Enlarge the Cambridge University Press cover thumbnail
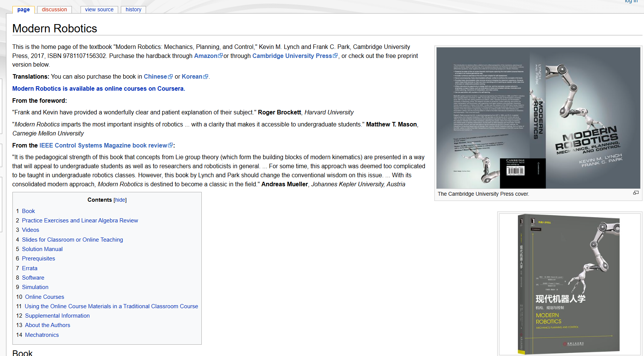The height and width of the screenshot is (356, 644). tap(636, 193)
